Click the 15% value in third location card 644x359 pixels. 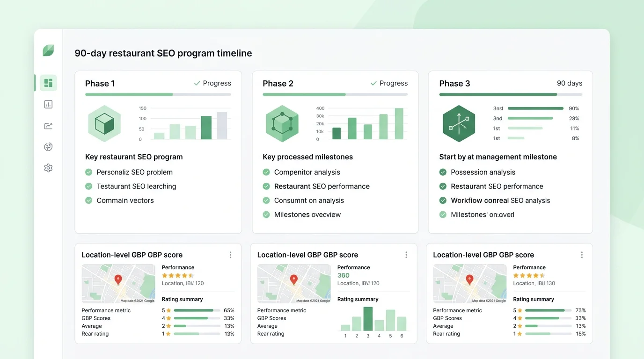(581, 334)
